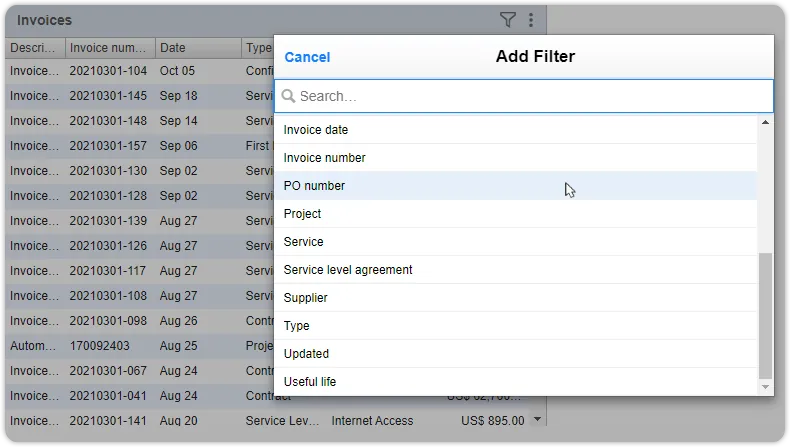Sort by the Description column header
Screen dimensions: 790x447
point(35,48)
